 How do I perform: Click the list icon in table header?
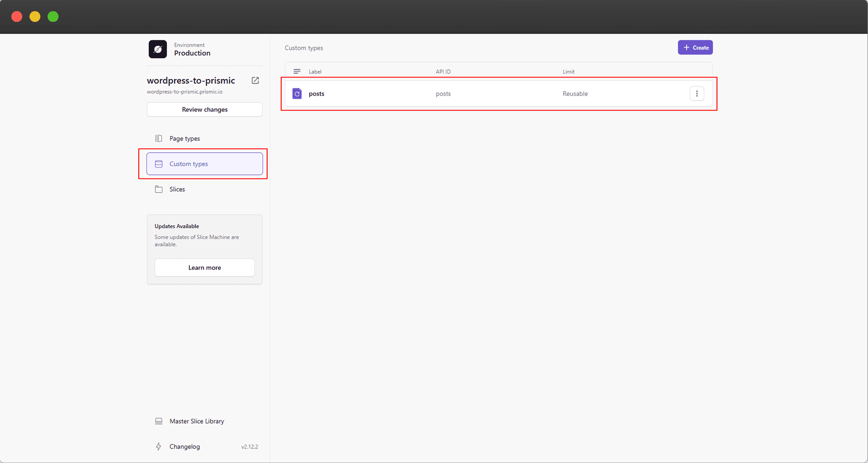pos(297,71)
